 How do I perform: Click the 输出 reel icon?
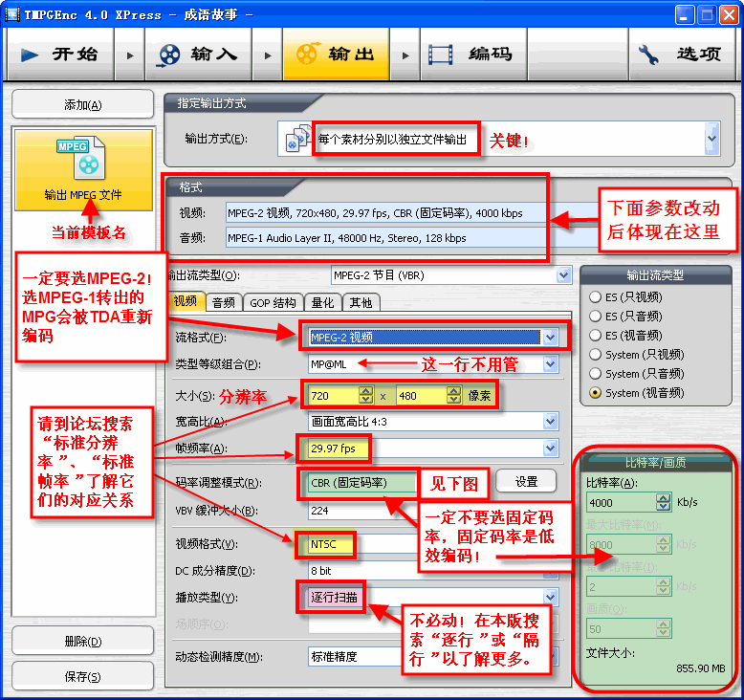pyautogui.click(x=308, y=54)
